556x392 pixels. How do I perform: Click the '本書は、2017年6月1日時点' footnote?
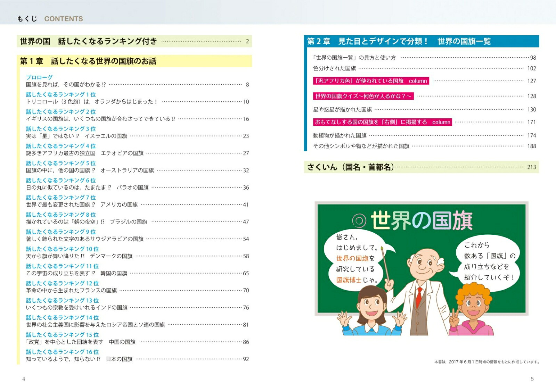[x=487, y=362]
